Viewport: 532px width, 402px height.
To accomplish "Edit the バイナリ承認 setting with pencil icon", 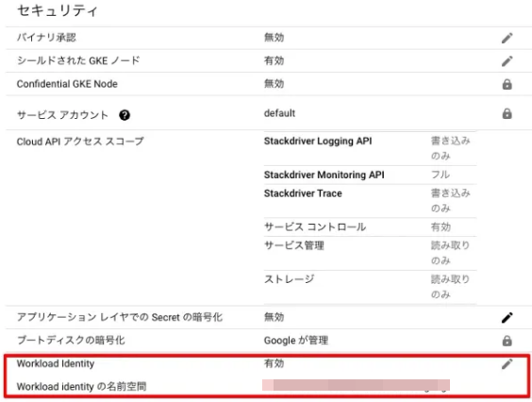I will (507, 38).
